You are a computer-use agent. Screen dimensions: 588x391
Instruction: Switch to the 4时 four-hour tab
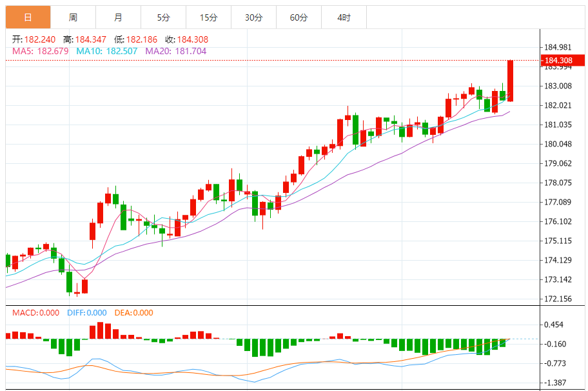coord(344,17)
